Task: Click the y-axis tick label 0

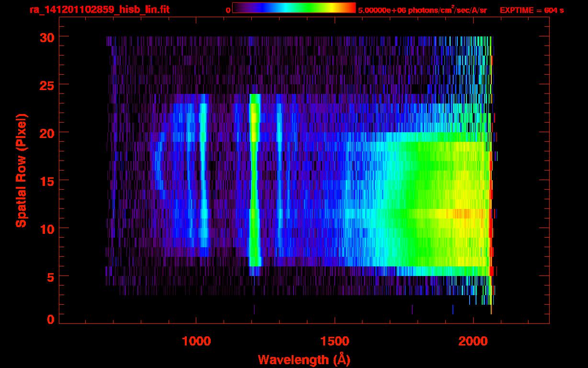Action: click(50, 320)
